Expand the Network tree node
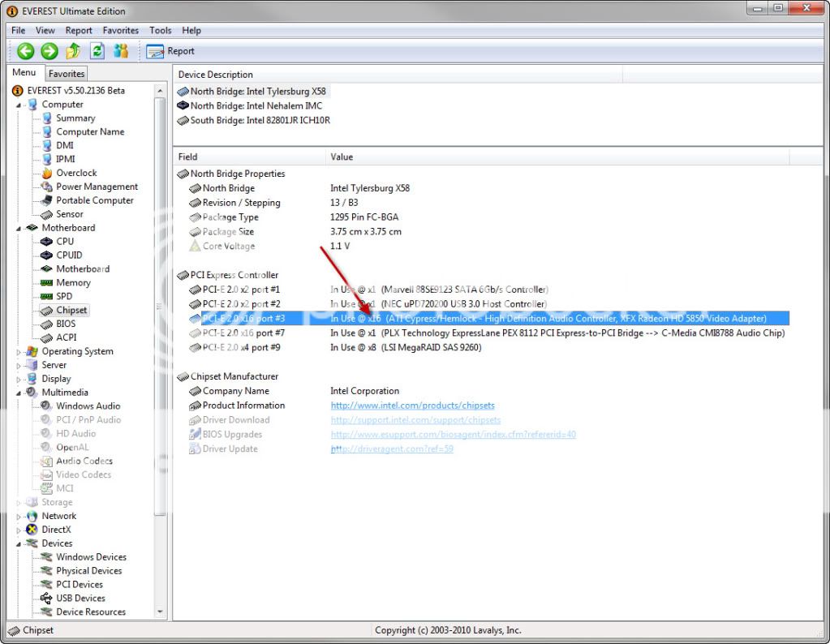The height and width of the screenshot is (644, 830). pyautogui.click(x=19, y=517)
